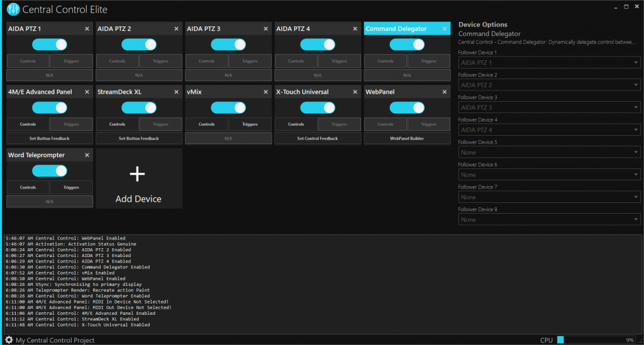Expand the Follower Device 1 dropdown

[549, 62]
